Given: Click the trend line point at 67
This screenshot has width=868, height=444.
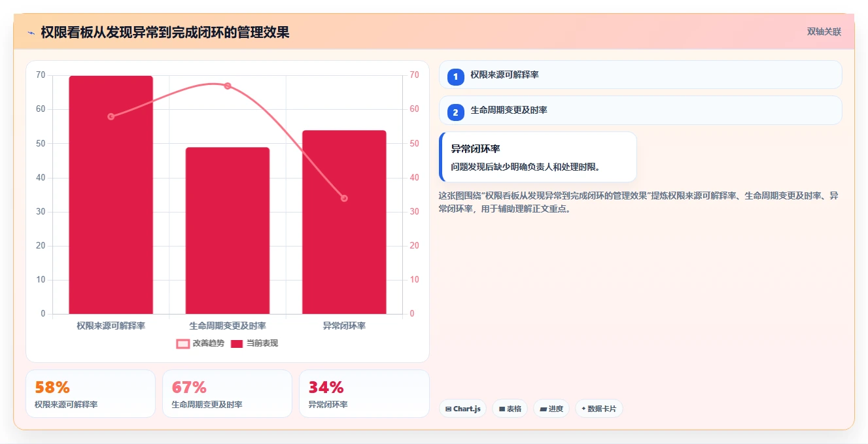Looking at the screenshot, I should 228,86.
